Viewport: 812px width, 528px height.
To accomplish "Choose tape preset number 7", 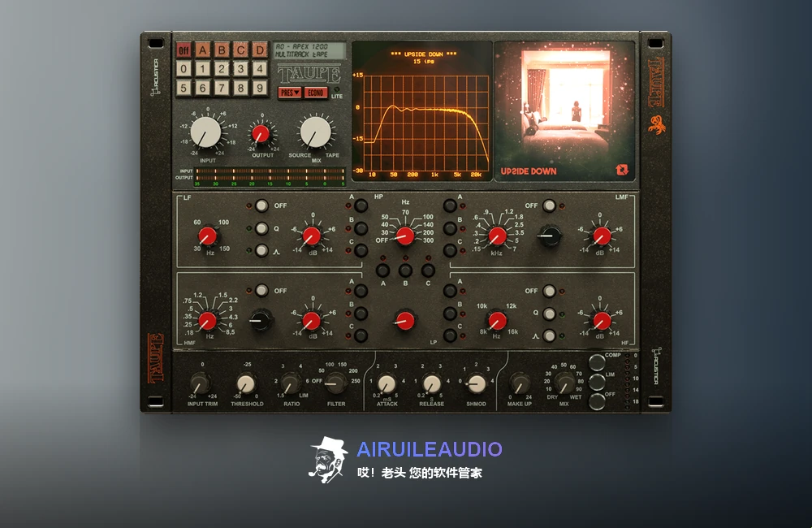I will (222, 88).
